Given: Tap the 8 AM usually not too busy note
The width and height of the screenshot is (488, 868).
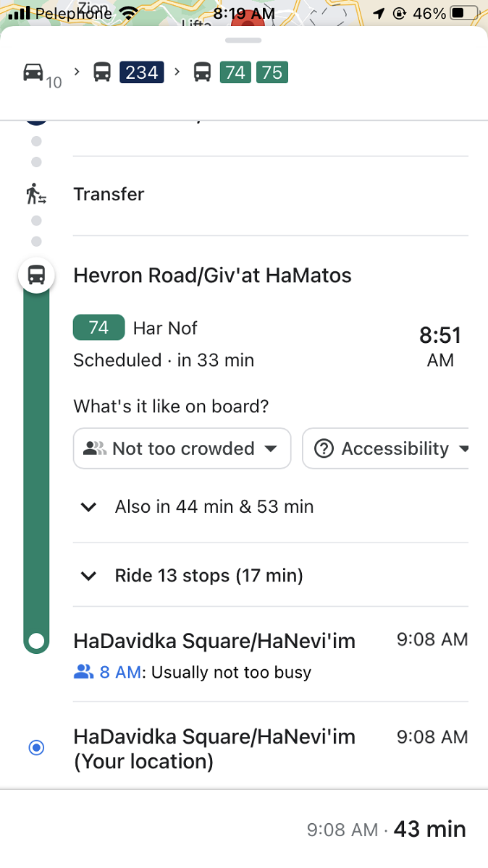Looking at the screenshot, I should [x=192, y=672].
